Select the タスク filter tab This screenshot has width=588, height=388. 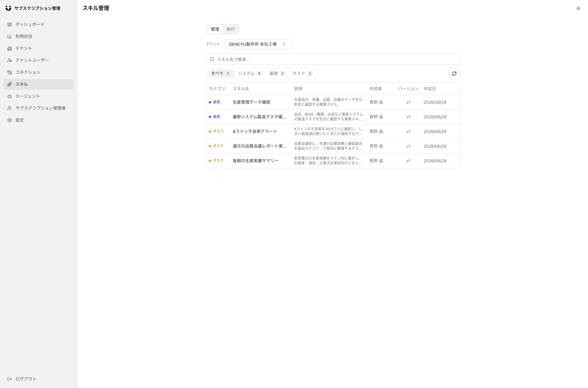point(303,74)
